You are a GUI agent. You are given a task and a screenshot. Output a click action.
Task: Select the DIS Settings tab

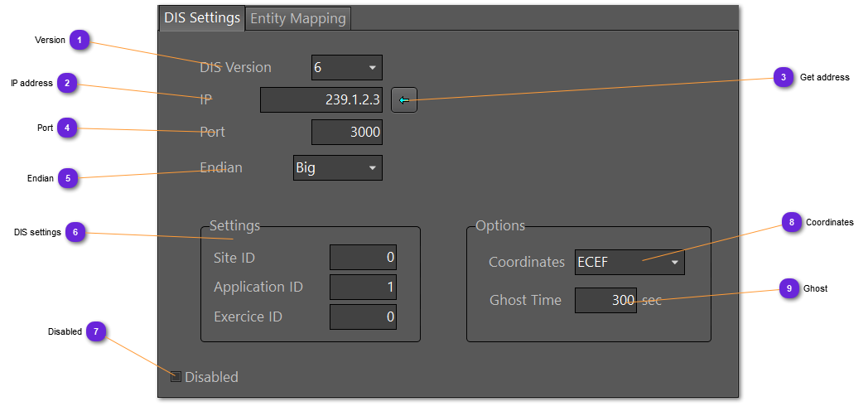tap(201, 18)
